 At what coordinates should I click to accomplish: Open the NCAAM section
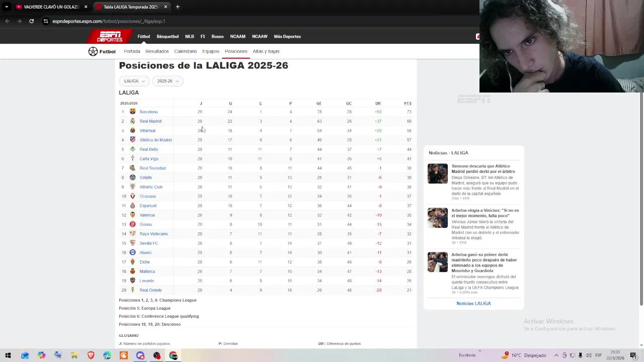pos(237,36)
